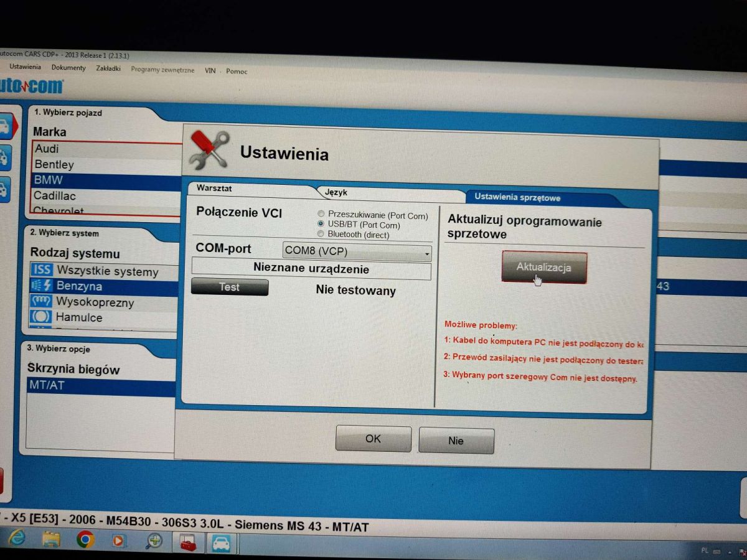
Task: Open File Explorer folder icon in taskbar
Action: tap(51, 539)
